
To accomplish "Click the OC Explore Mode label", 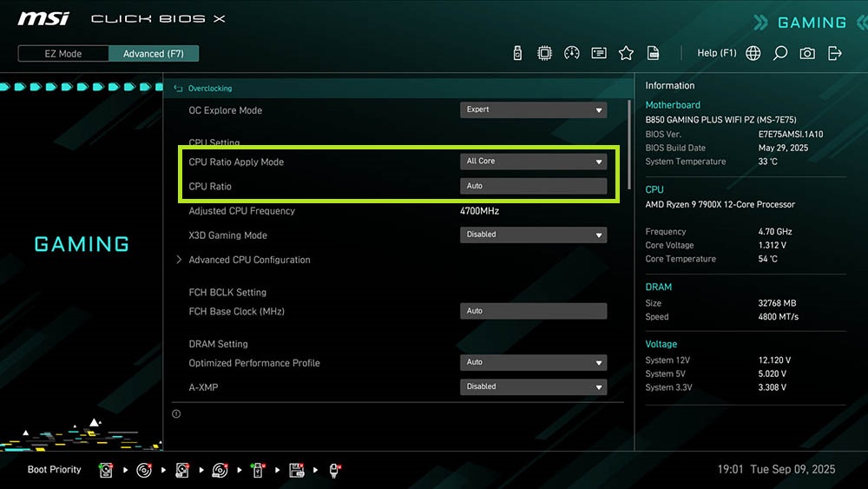I will pos(226,110).
